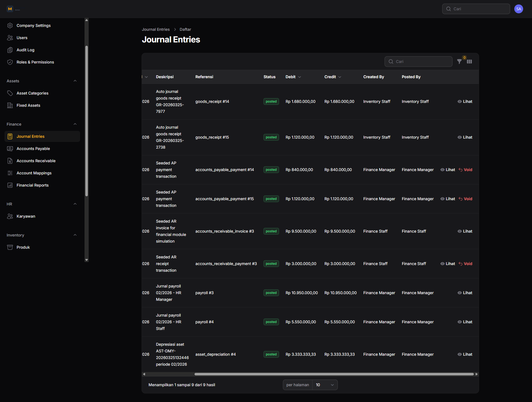532x402 pixels.
Task: Sort by the Debit column
Action: [x=293, y=77]
